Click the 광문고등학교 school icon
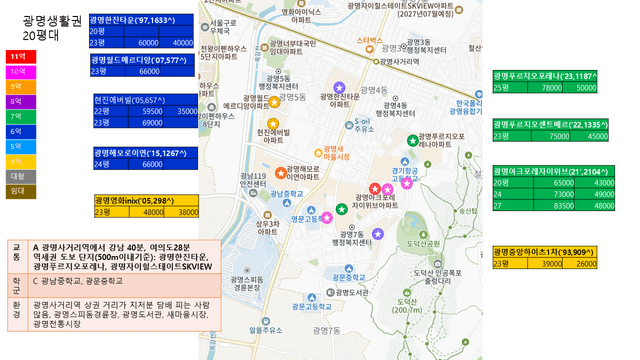Viewport: 640px width, 360px height. tap(312, 297)
